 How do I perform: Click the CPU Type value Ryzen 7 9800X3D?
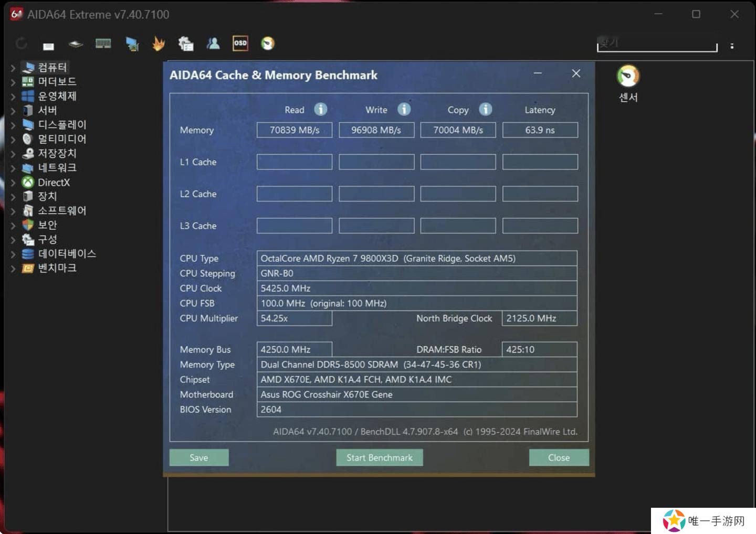coord(417,258)
